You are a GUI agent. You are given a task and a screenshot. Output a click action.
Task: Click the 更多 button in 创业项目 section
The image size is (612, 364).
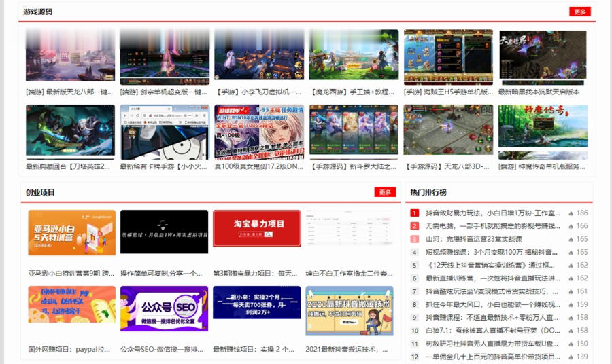(385, 192)
